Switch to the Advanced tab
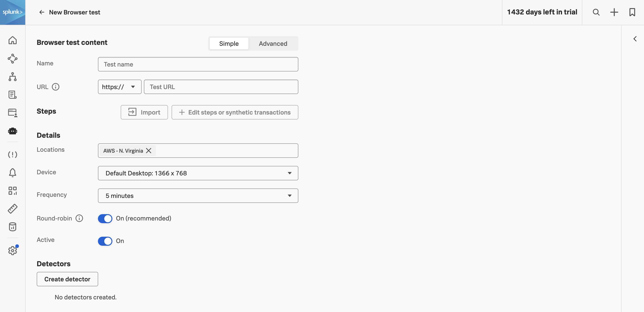Screen dimensions: 644x312 click(273, 44)
